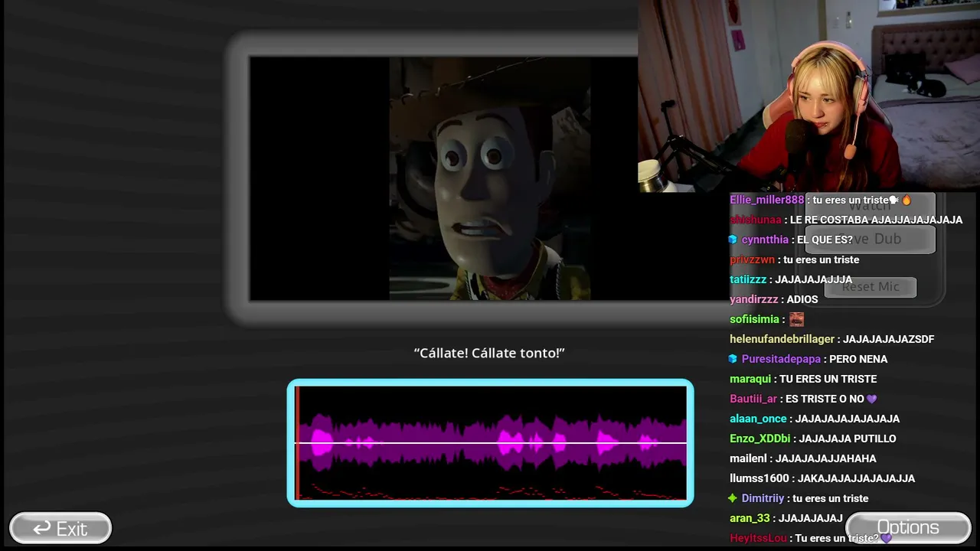Open the Options menu
The height and width of the screenshot is (551, 980).
point(908,527)
